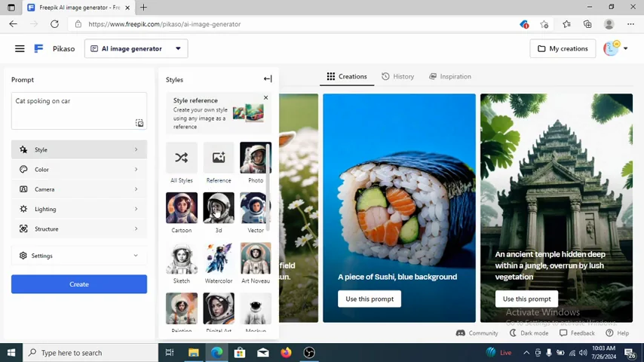Image resolution: width=644 pixels, height=362 pixels.
Task: Open browser Collections icon
Action: point(587,24)
